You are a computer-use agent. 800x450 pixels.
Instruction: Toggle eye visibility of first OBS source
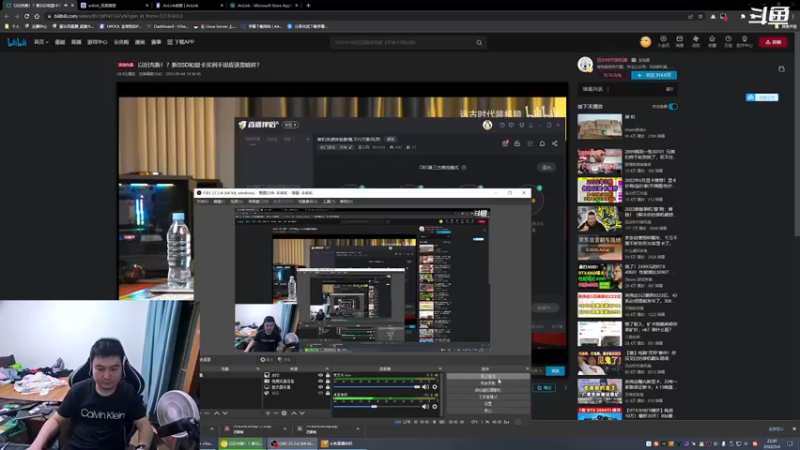(320, 376)
